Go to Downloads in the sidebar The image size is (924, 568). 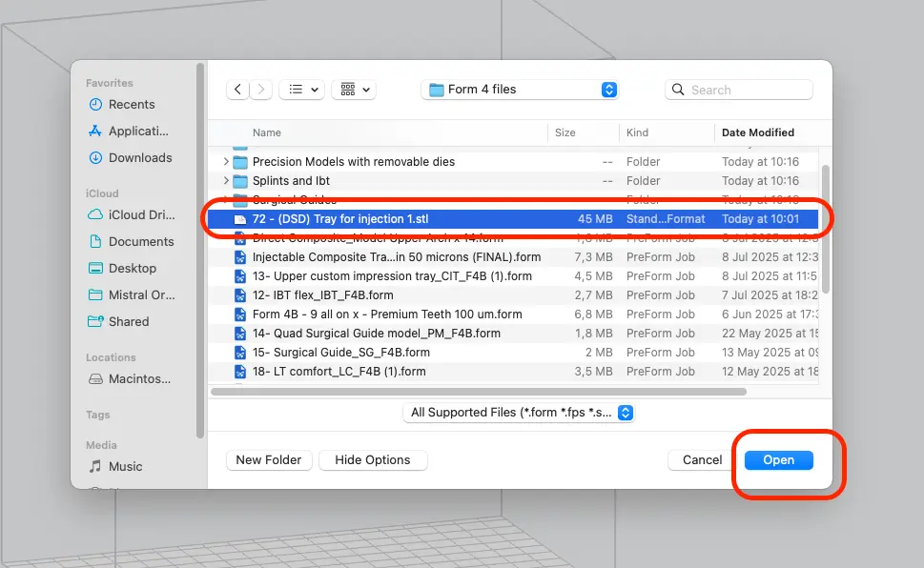point(139,158)
